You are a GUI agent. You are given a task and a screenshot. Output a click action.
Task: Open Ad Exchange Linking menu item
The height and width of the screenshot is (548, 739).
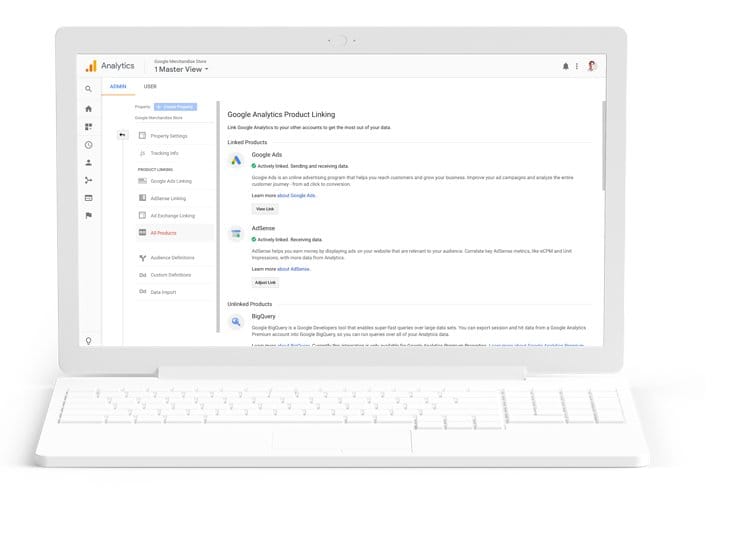tap(175, 215)
